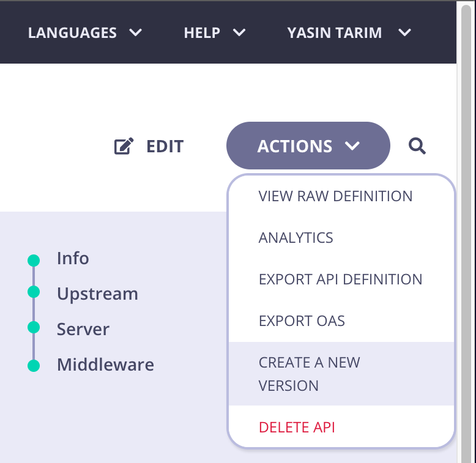Navigate to the Middleware section

(105, 365)
